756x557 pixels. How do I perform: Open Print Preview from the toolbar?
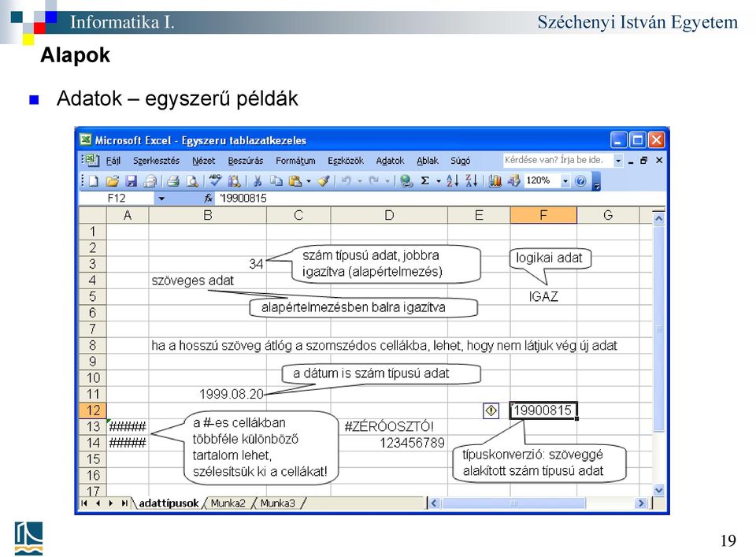point(192,181)
